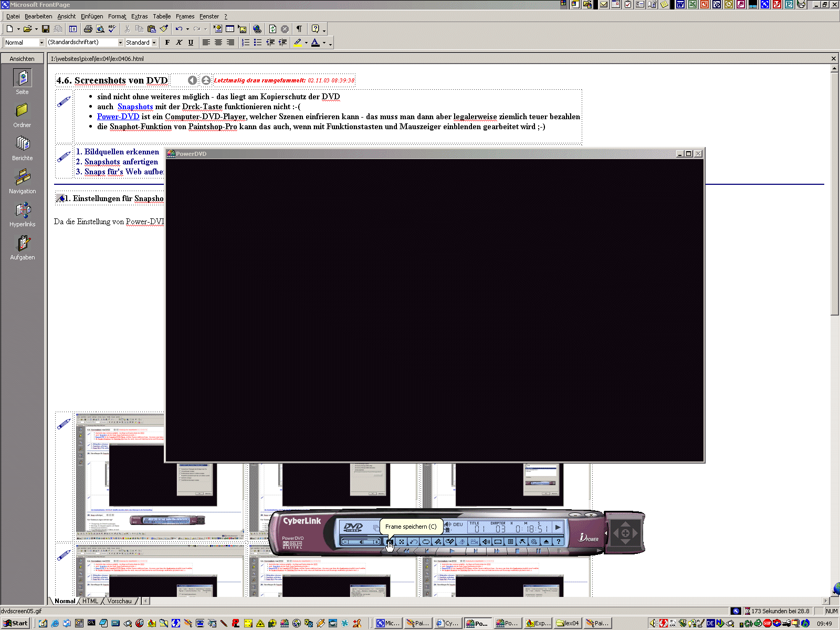Switch to the Vorschau tab

120,601
